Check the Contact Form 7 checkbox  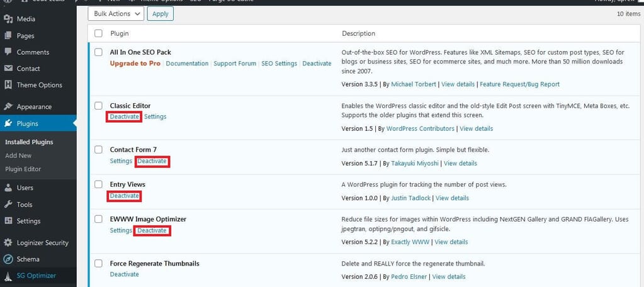(98, 149)
